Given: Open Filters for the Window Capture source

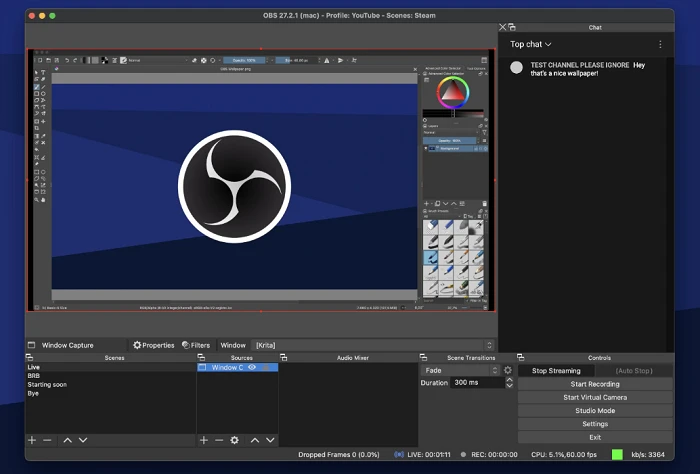Looking at the screenshot, I should click(196, 345).
